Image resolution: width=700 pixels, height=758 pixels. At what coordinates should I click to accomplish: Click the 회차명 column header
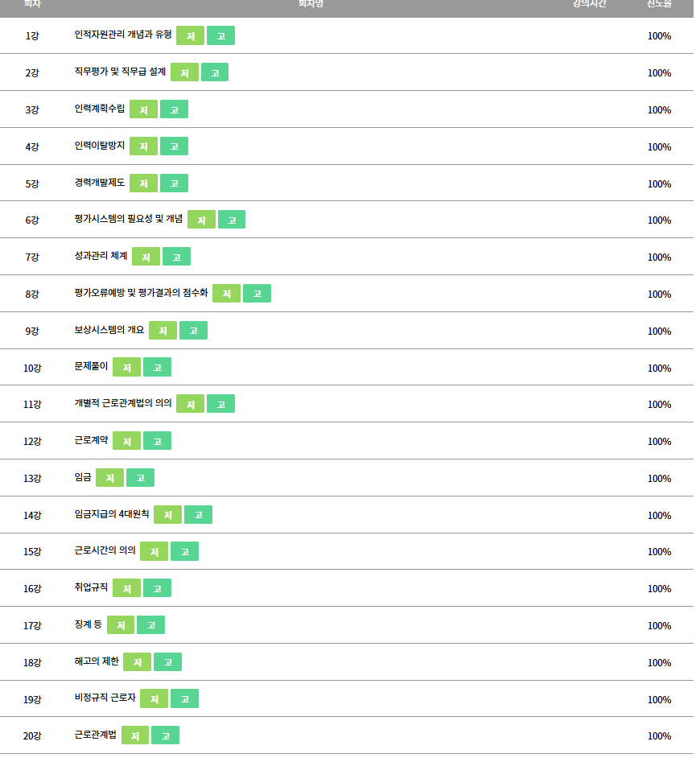[x=311, y=4]
